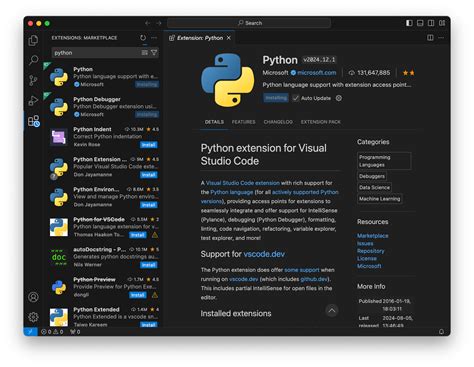This screenshot has width=474, height=367.
Task: Switch to the Features tab
Action: click(244, 122)
